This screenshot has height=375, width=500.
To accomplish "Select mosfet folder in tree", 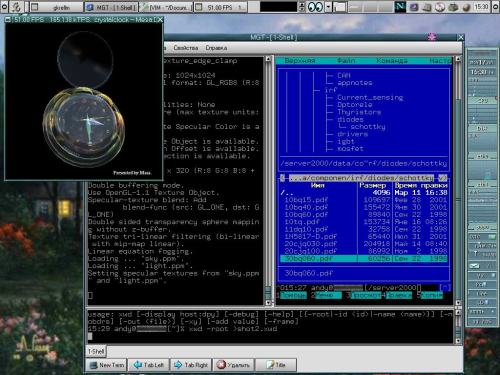I will click(x=350, y=149).
